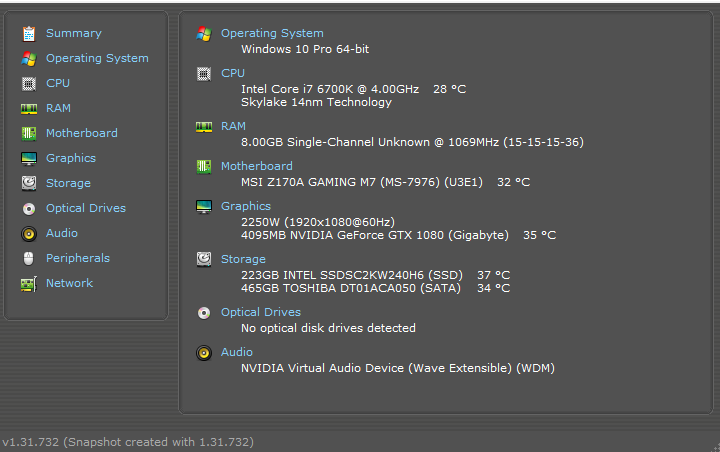Follow the RAM heading link in summary panel
720x452 pixels.
[x=233, y=126]
